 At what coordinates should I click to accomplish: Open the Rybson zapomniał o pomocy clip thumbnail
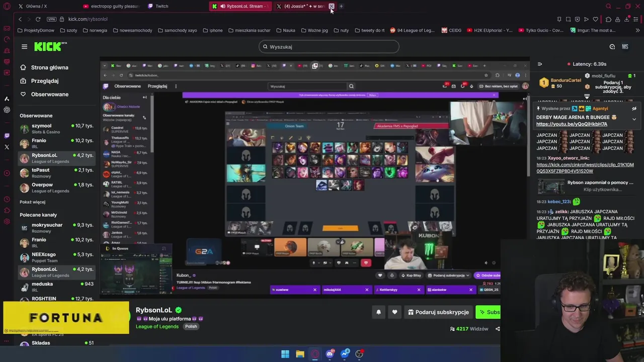click(550, 186)
